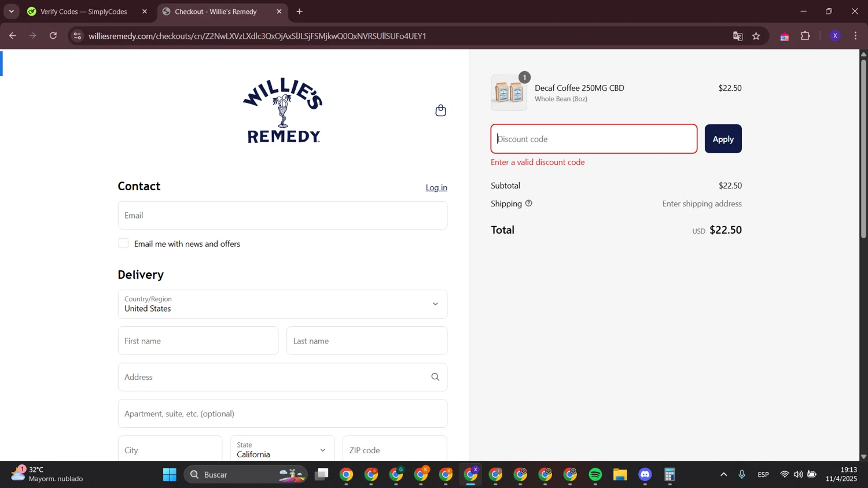
Task: Click the ESP language indicator
Action: (763, 475)
